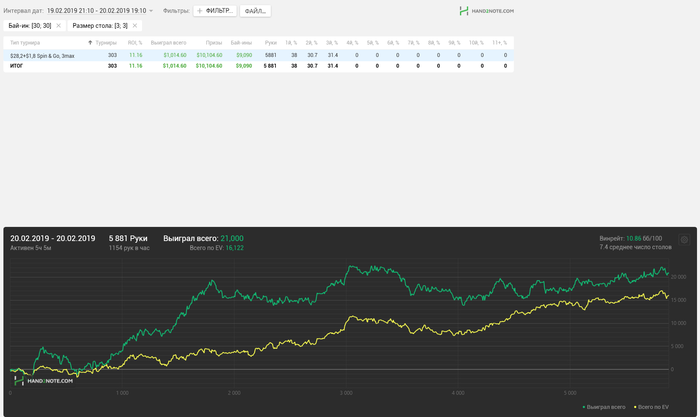
Task: Click the plus ФИЛЬТР button
Action: click(215, 11)
